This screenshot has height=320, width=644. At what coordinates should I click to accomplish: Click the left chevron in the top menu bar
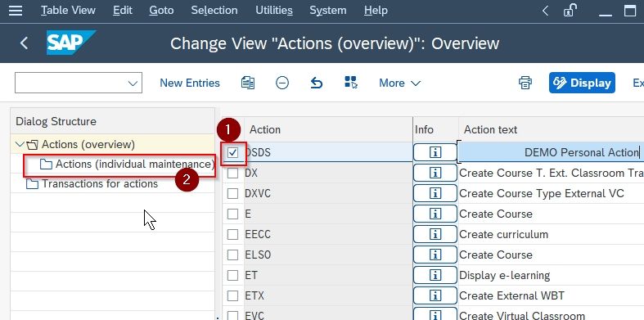tap(546, 11)
